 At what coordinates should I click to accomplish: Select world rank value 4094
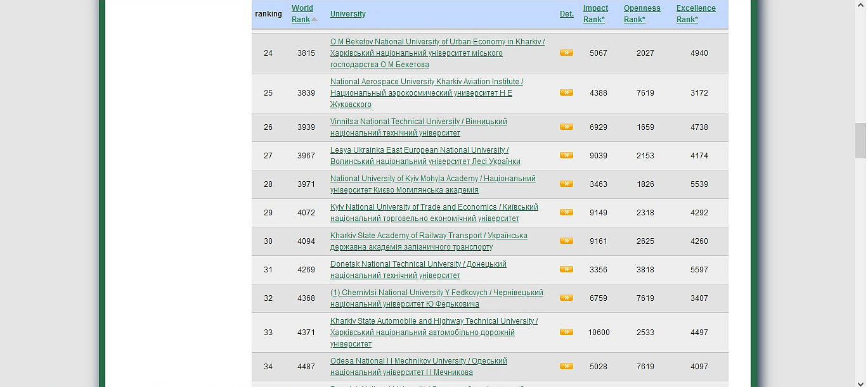(306, 241)
